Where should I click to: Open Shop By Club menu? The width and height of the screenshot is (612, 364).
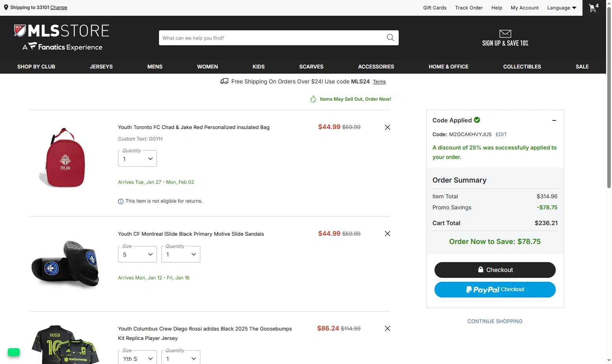point(36,67)
